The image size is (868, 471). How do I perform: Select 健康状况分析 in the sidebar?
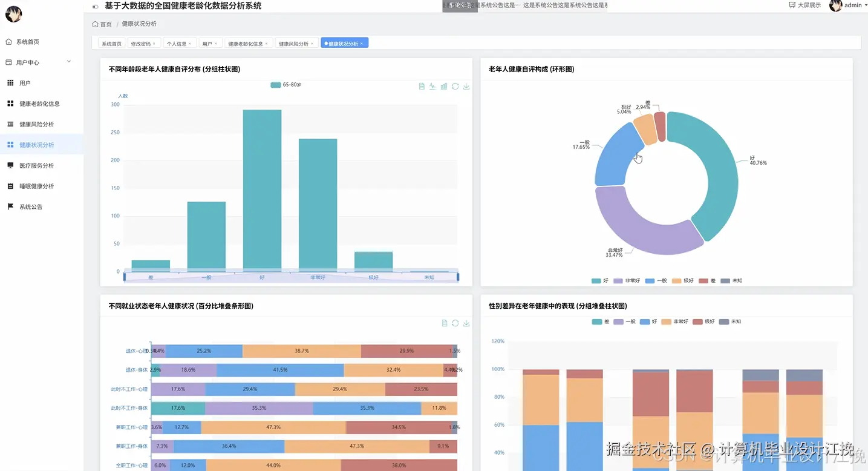tap(42, 145)
